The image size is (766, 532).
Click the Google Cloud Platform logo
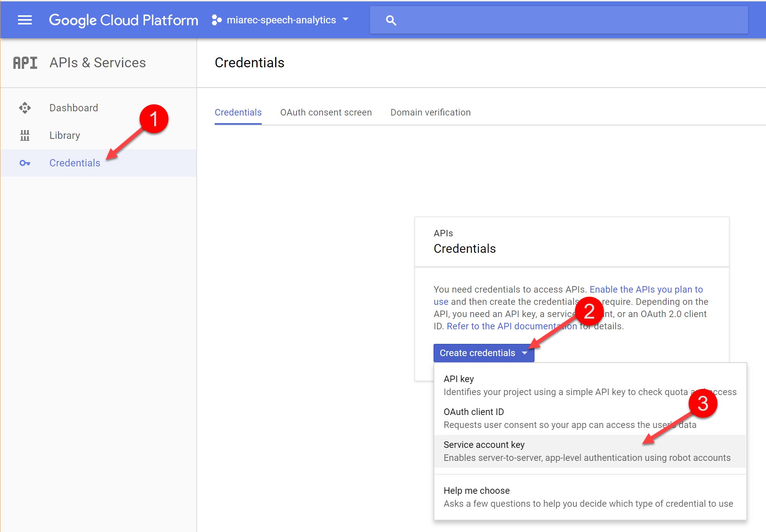(124, 20)
